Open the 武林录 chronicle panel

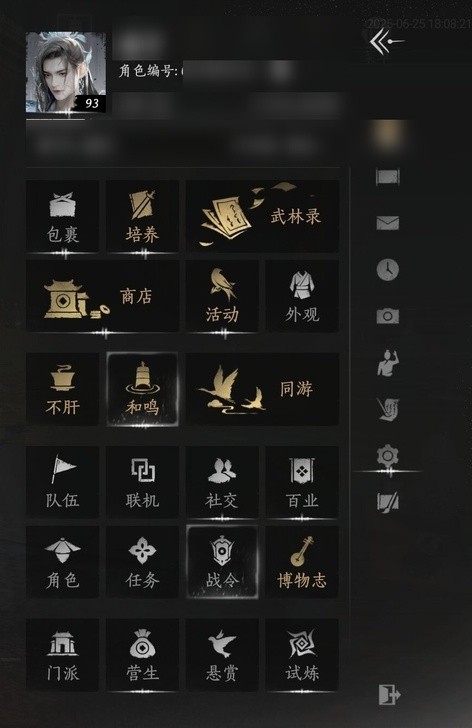coord(262,216)
